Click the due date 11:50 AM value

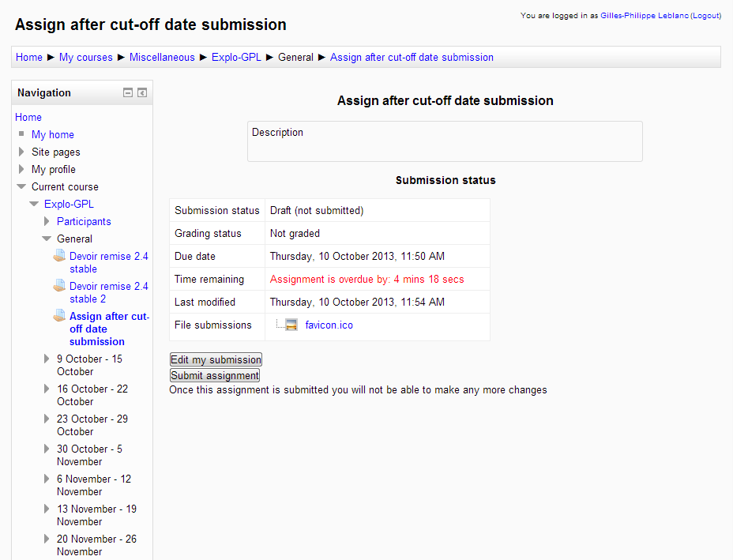(x=357, y=256)
